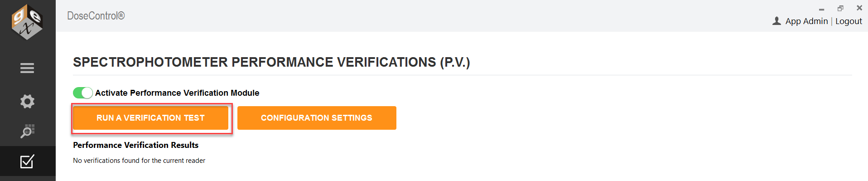Open Configuration Settings
The width and height of the screenshot is (868, 181).
[317, 118]
